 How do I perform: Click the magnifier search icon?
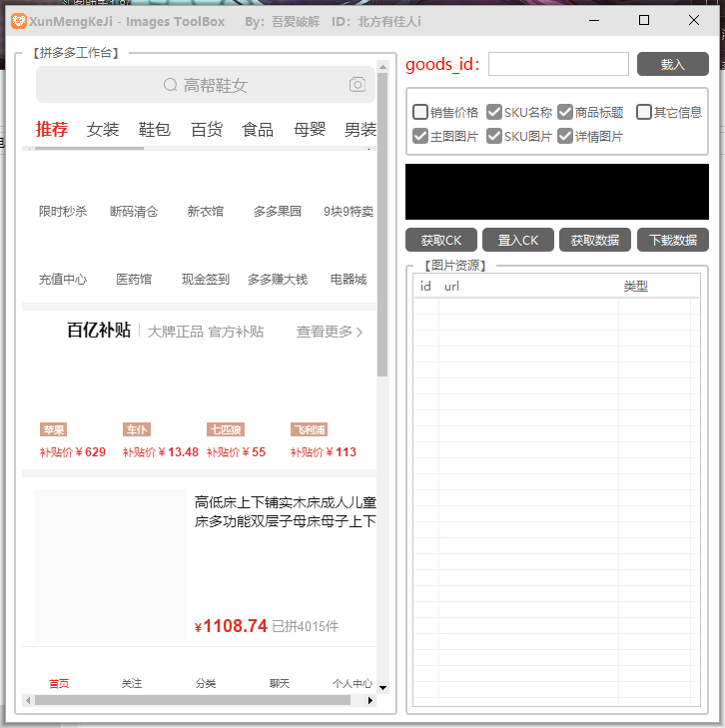coord(170,86)
